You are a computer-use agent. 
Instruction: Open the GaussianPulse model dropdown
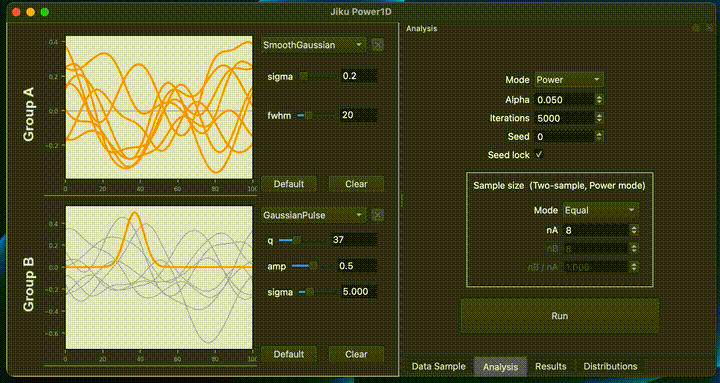pyautogui.click(x=313, y=215)
